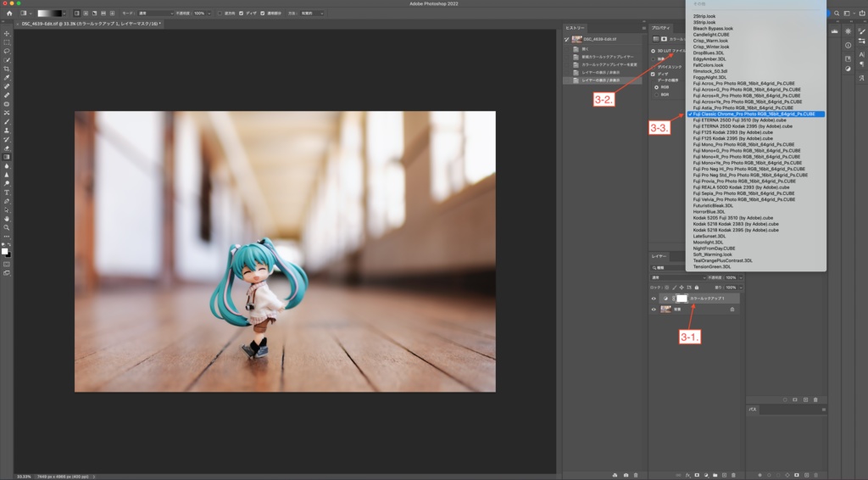The width and height of the screenshot is (868, 480).
Task: Choose Candlelight.CUBE from LUT list
Action: tap(711, 34)
